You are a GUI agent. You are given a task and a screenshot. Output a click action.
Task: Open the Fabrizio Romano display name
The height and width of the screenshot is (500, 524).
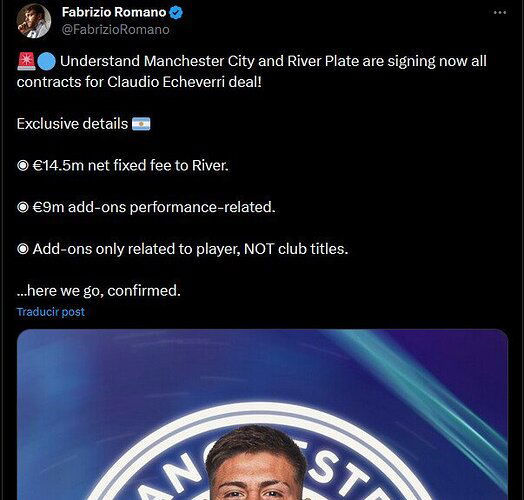tap(114, 12)
